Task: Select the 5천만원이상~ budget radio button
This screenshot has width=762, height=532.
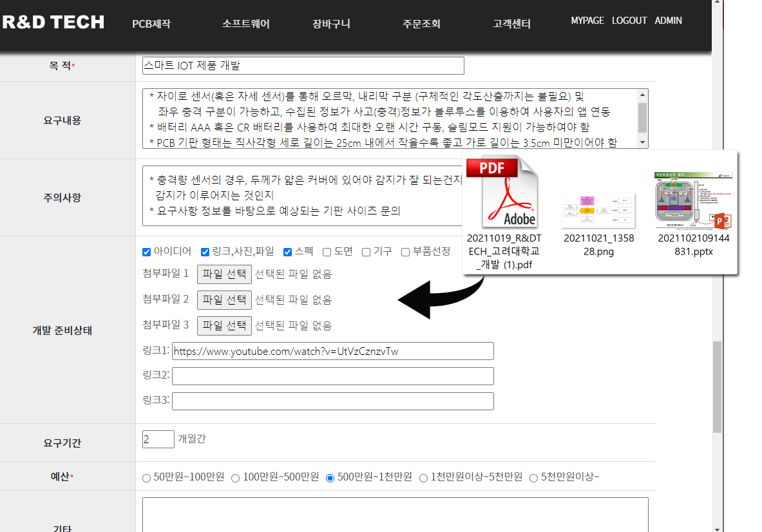Action: (534, 478)
